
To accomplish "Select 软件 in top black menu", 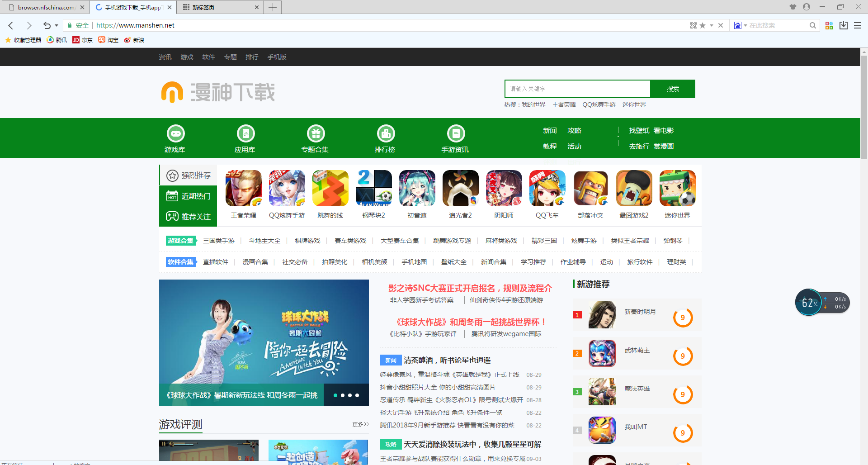I will [x=208, y=57].
